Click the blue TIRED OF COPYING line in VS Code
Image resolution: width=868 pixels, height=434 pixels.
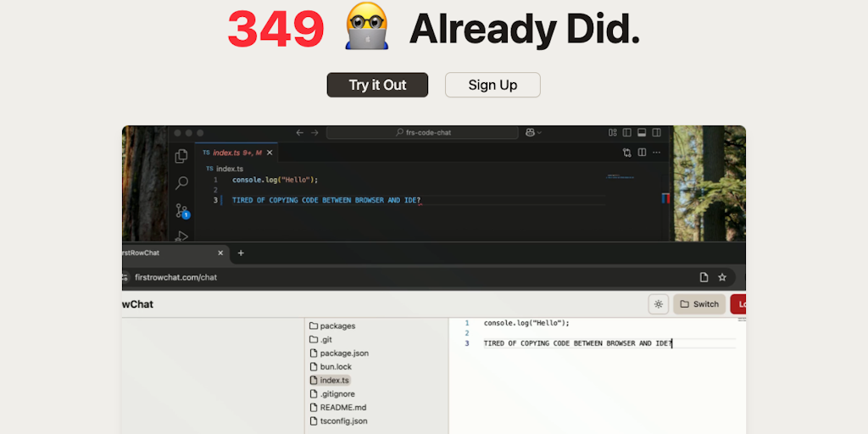pos(326,200)
